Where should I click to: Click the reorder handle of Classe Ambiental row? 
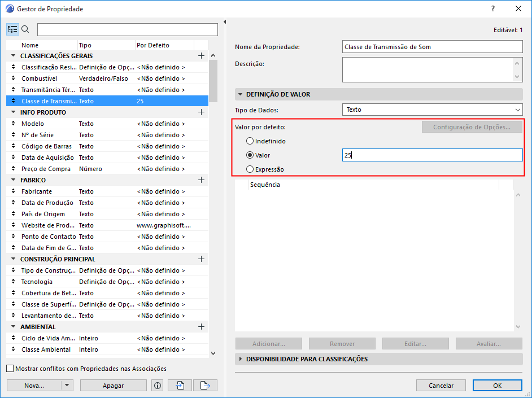[13, 349]
